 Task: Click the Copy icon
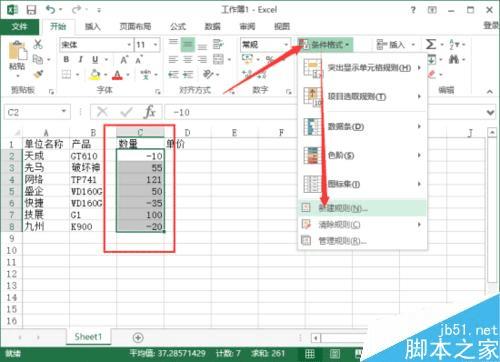(x=38, y=59)
